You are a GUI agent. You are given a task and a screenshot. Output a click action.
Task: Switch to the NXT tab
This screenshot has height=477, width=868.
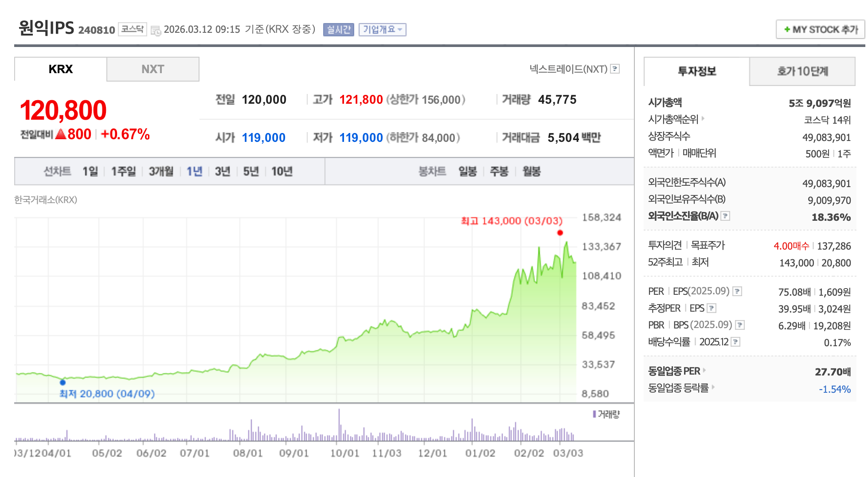153,69
